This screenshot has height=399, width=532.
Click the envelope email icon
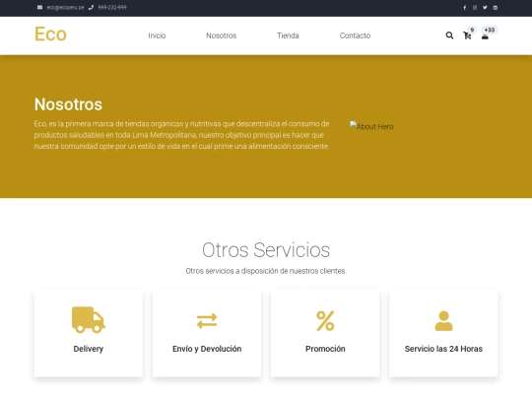39,8
